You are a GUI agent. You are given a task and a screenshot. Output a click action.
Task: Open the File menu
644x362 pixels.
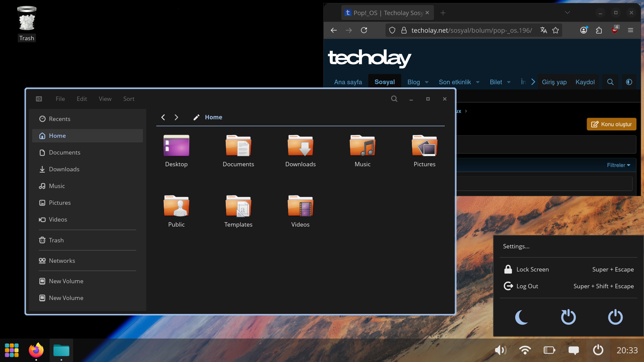point(60,99)
